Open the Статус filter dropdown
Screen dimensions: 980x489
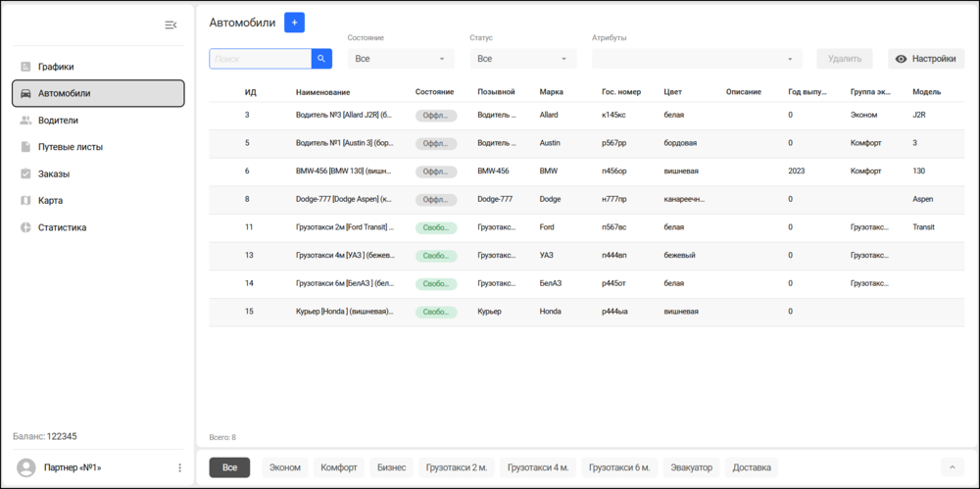click(522, 59)
